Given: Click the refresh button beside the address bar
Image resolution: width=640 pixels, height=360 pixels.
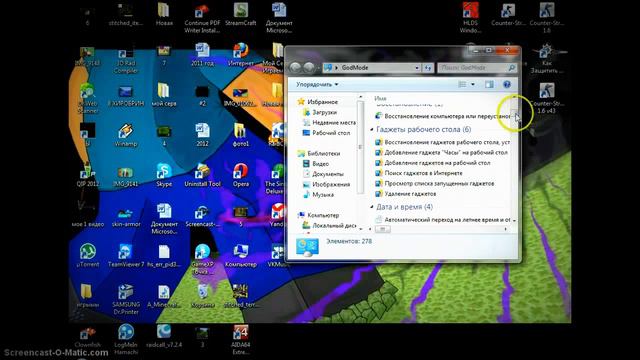Looking at the screenshot, I should click(x=428, y=68).
